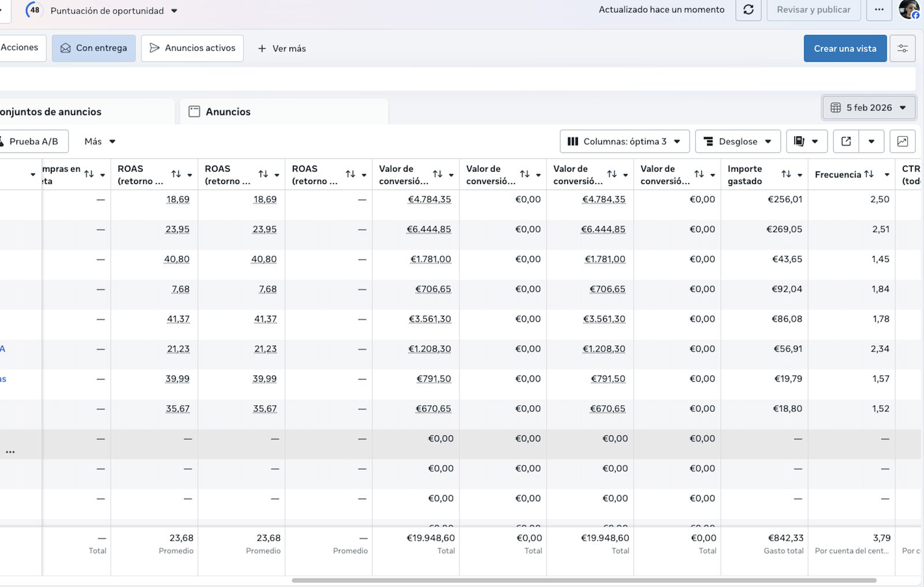924x587 pixels.
Task: Click the ROAS value 40,80 link
Action: (177, 259)
